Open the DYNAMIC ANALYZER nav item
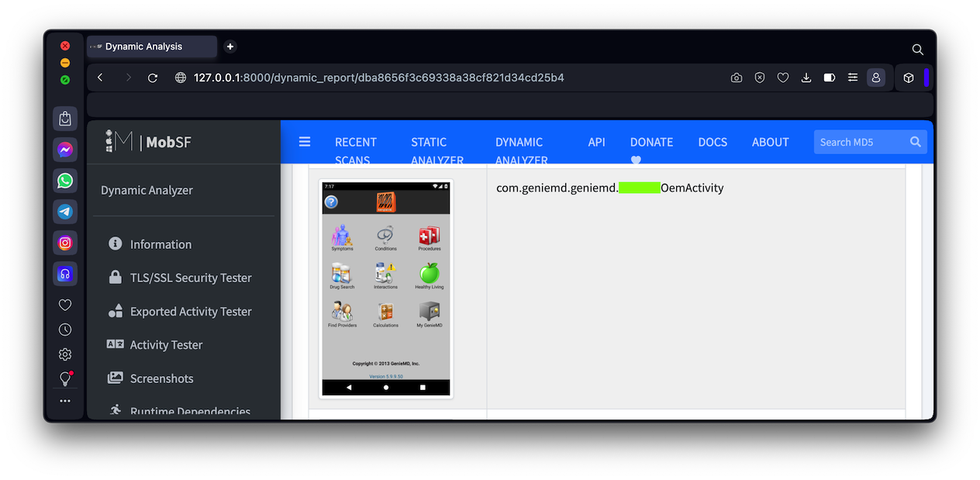The height and width of the screenshot is (480, 980). point(522,151)
